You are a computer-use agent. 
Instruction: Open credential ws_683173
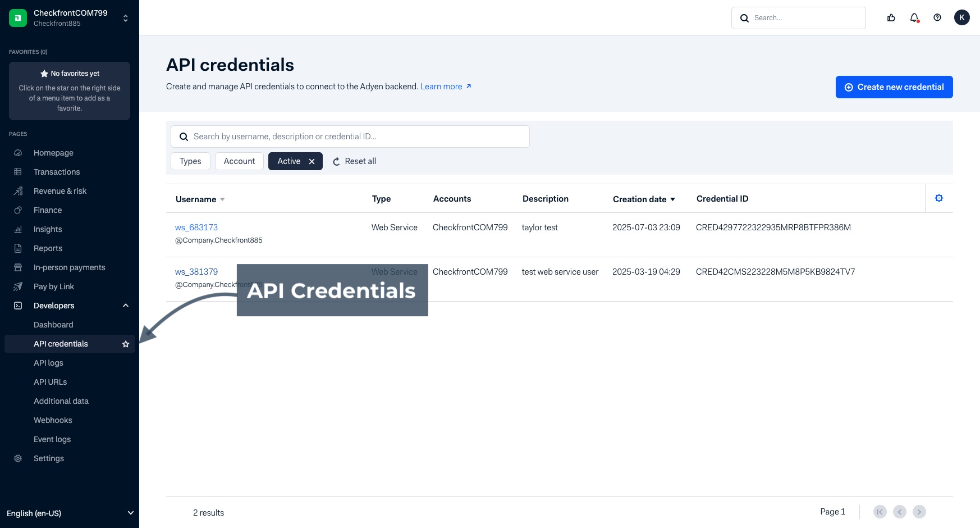pos(196,227)
